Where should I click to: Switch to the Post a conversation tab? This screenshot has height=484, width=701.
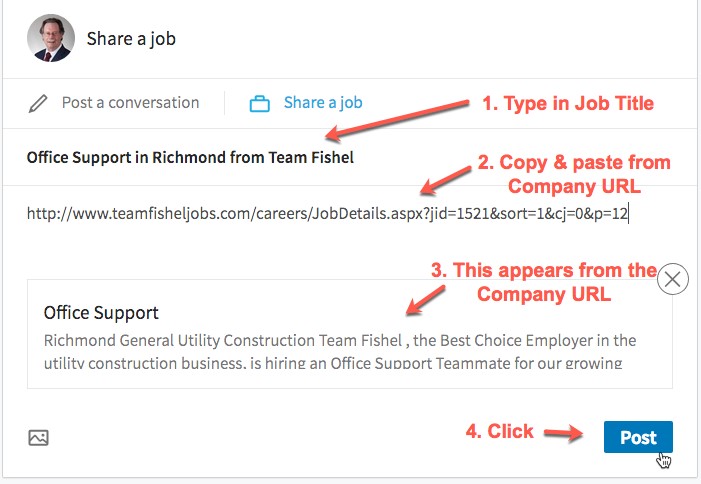click(130, 103)
